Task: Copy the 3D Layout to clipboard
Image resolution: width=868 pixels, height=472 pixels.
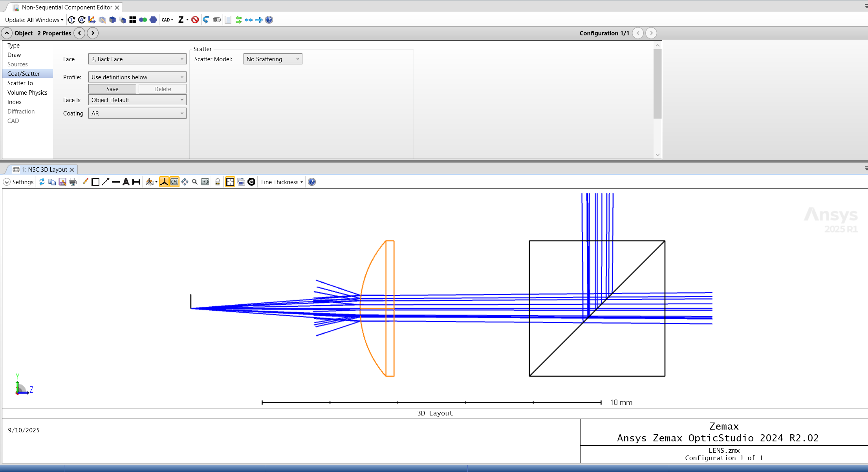Action: (51, 182)
